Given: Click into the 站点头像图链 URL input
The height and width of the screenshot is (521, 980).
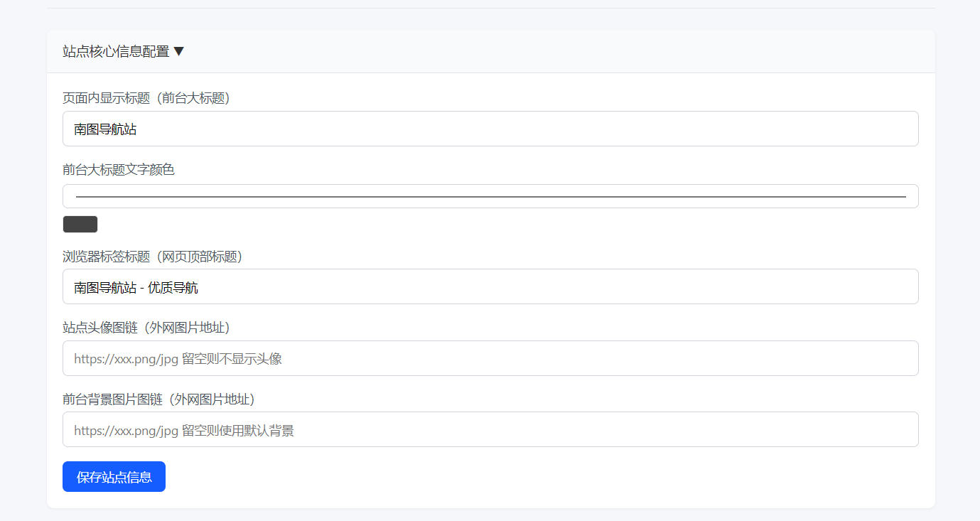Looking at the screenshot, I should (490, 358).
